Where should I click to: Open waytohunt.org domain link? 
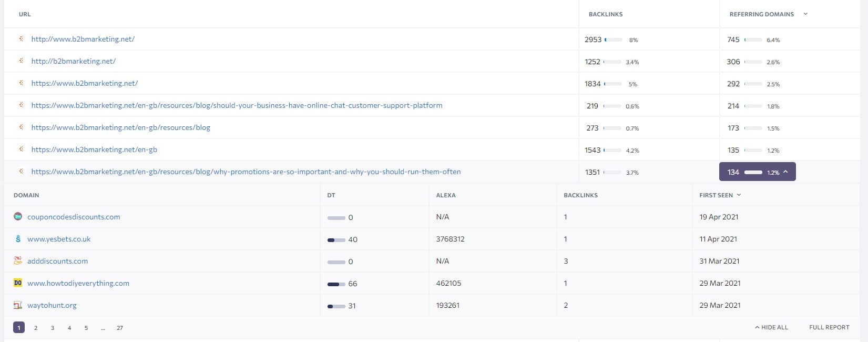[52, 305]
